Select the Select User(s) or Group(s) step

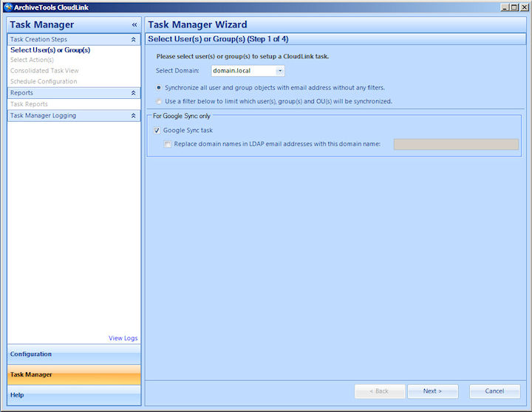click(50, 50)
